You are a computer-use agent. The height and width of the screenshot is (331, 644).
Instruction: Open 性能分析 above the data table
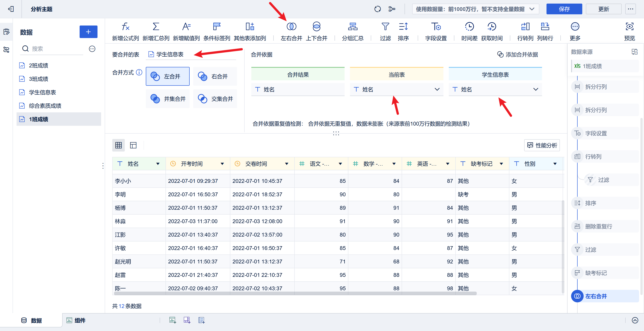[x=542, y=145]
